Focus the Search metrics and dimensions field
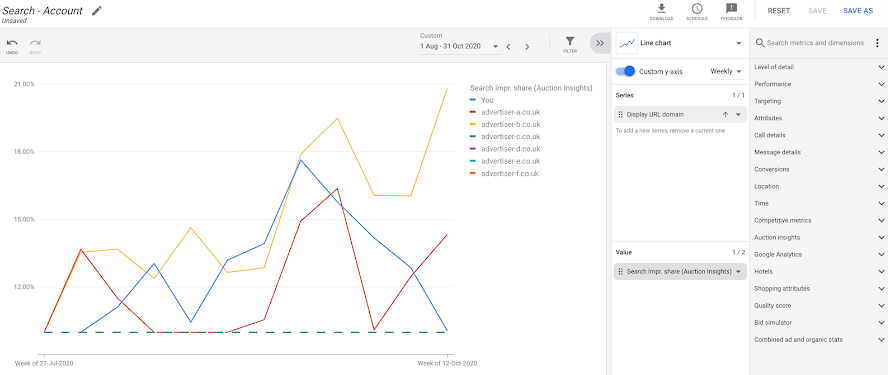This screenshot has width=889, height=375. point(815,43)
